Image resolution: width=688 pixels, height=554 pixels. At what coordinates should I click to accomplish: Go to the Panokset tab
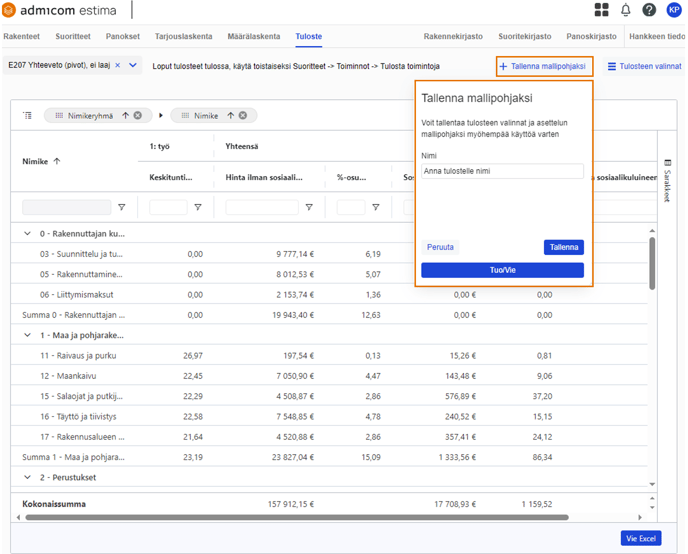(123, 36)
